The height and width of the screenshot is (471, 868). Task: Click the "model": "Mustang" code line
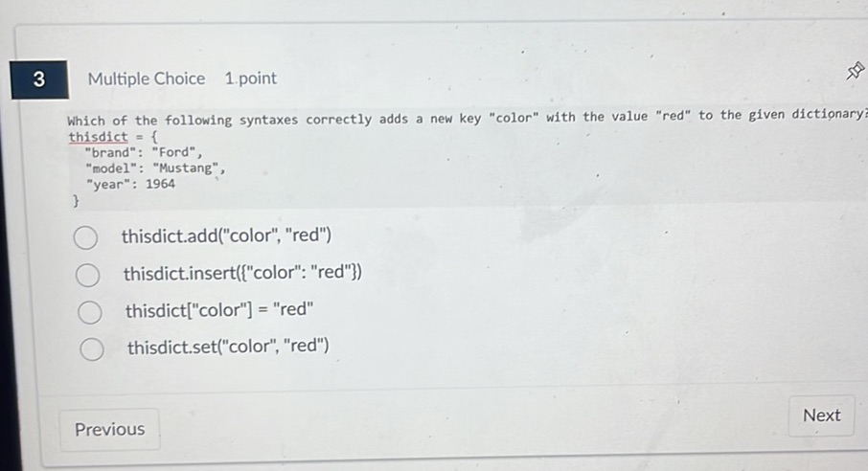click(x=155, y=168)
